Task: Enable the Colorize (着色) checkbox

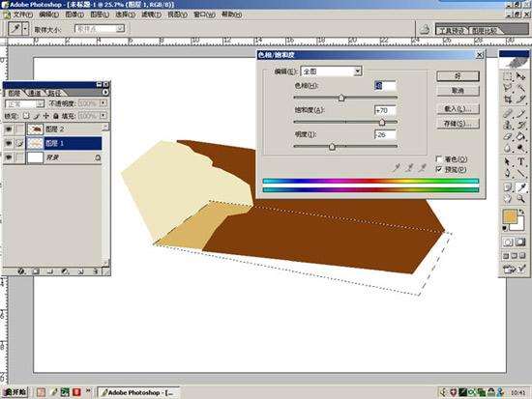Action: coord(439,158)
